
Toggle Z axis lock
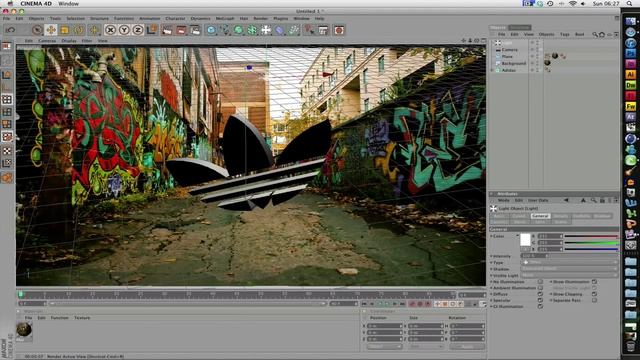point(138,30)
